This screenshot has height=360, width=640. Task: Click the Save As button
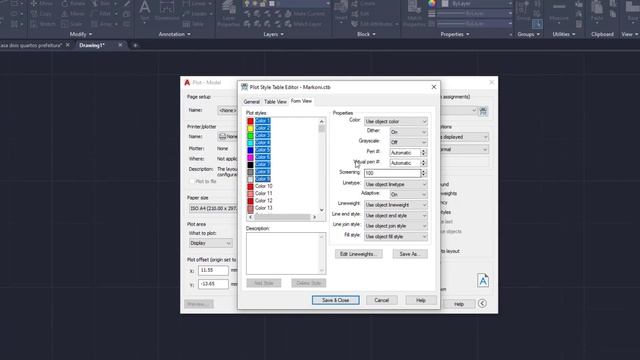coord(410,254)
